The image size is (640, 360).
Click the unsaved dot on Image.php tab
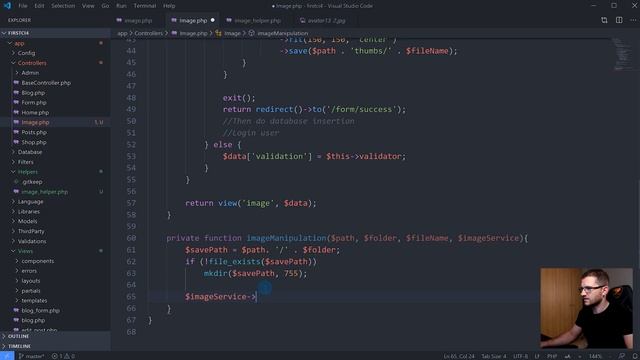click(213, 20)
